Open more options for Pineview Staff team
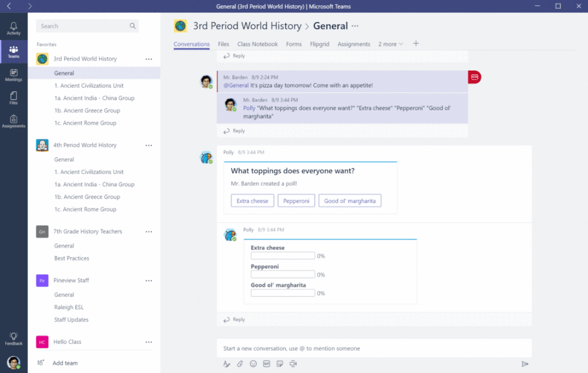The image size is (588, 373). coord(149,280)
